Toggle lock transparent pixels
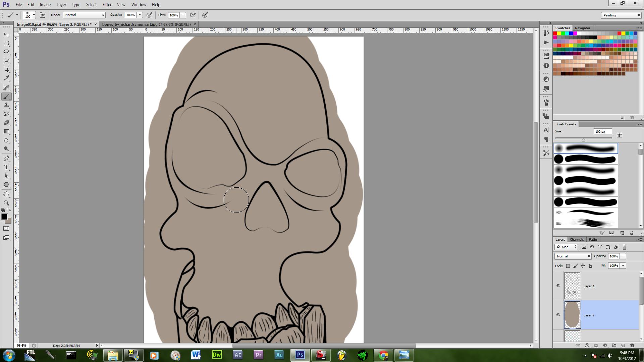The height and width of the screenshot is (362, 644). tap(568, 266)
